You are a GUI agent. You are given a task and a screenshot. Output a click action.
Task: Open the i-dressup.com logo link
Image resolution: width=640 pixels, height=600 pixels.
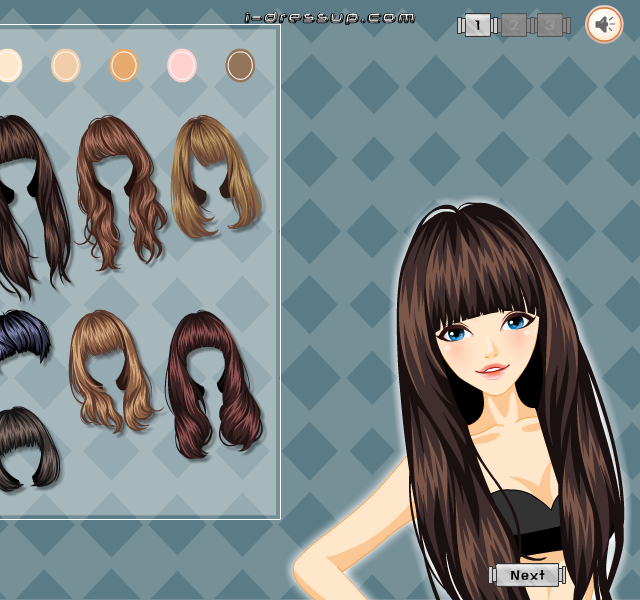[329, 18]
